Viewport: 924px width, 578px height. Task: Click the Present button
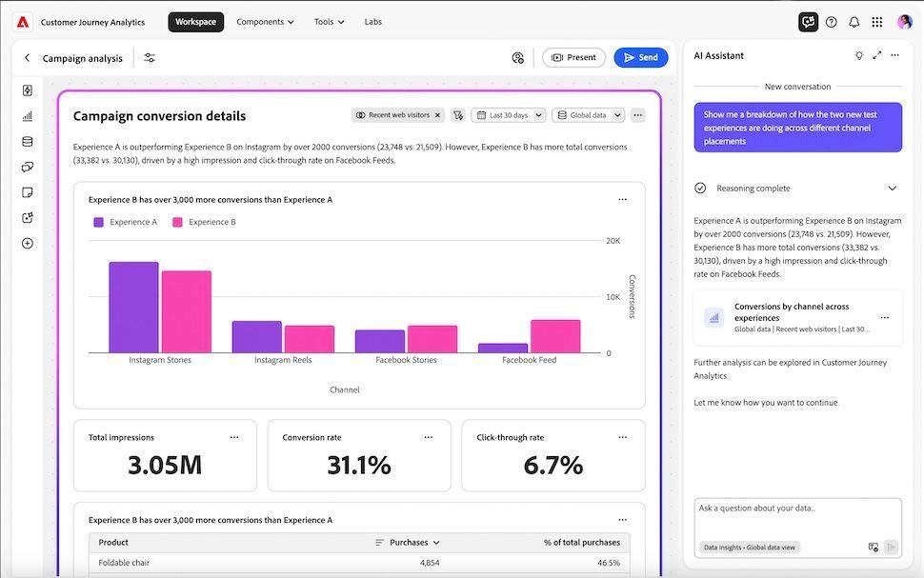[x=573, y=57]
